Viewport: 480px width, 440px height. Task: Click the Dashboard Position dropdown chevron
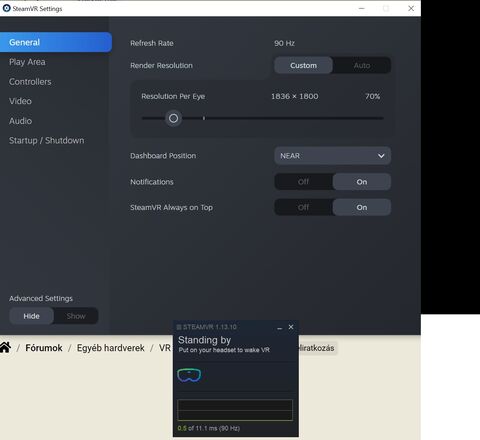(381, 156)
